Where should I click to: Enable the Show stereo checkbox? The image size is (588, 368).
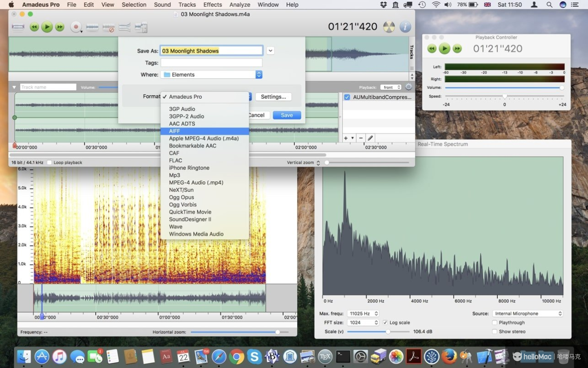tap(494, 331)
